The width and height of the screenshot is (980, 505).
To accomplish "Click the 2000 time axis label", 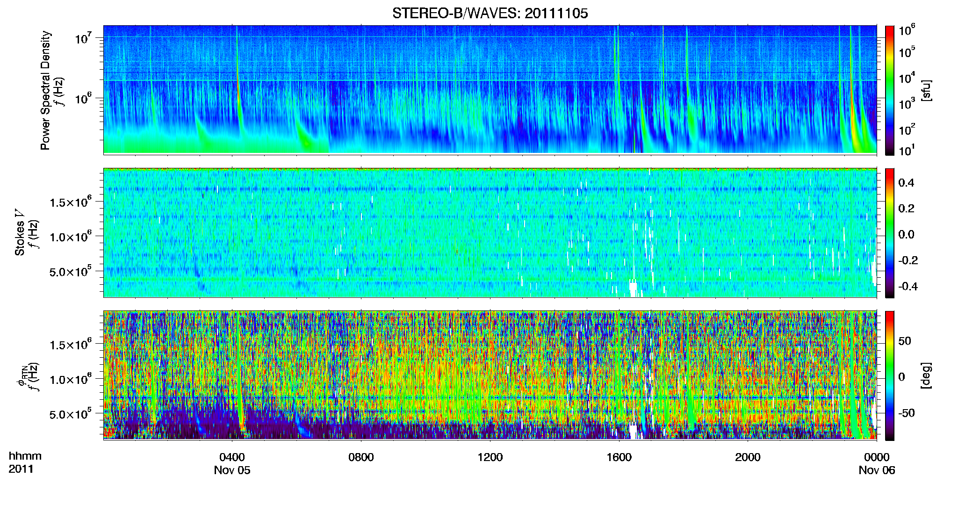I will coord(748,457).
